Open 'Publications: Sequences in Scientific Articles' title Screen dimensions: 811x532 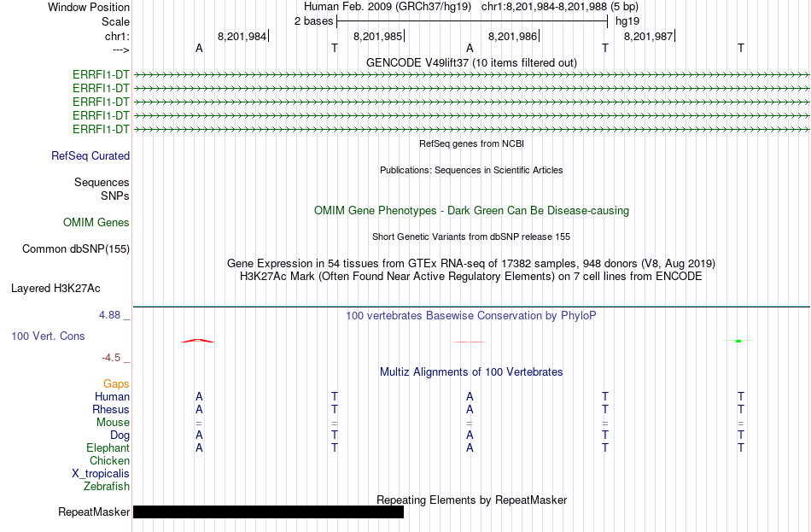click(471, 170)
